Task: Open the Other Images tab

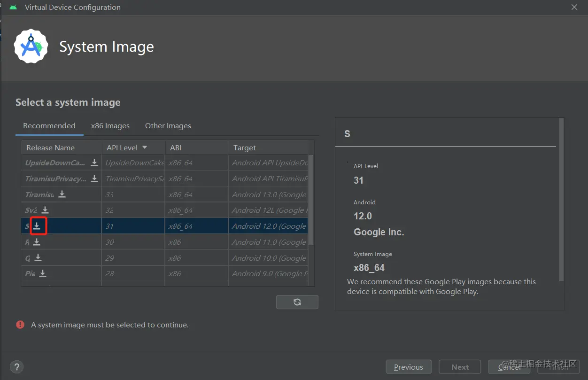Action: pos(168,126)
